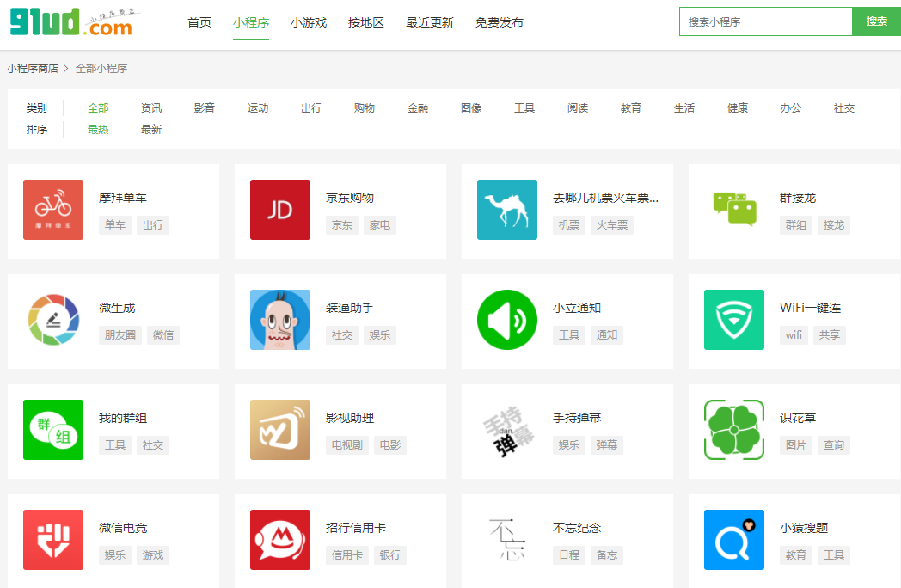Screen dimensions: 901x588
Task: Click the green 搜索 button
Action: pos(876,21)
